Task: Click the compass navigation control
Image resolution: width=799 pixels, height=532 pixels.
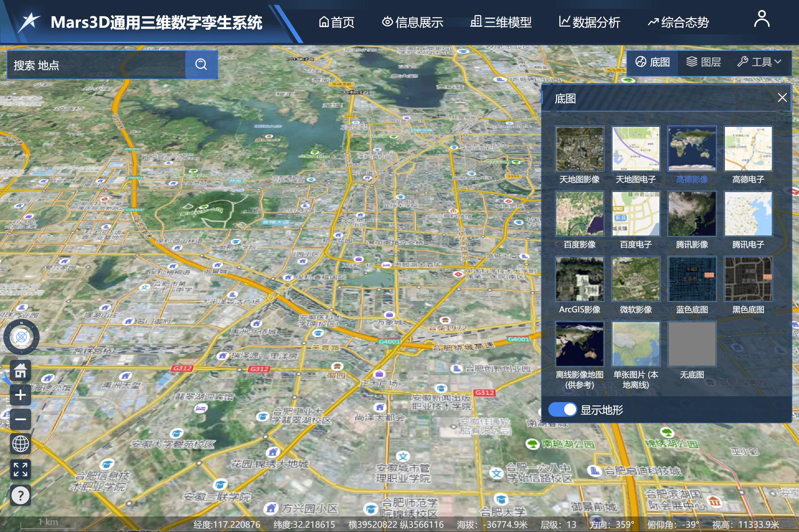Action: pyautogui.click(x=21, y=337)
